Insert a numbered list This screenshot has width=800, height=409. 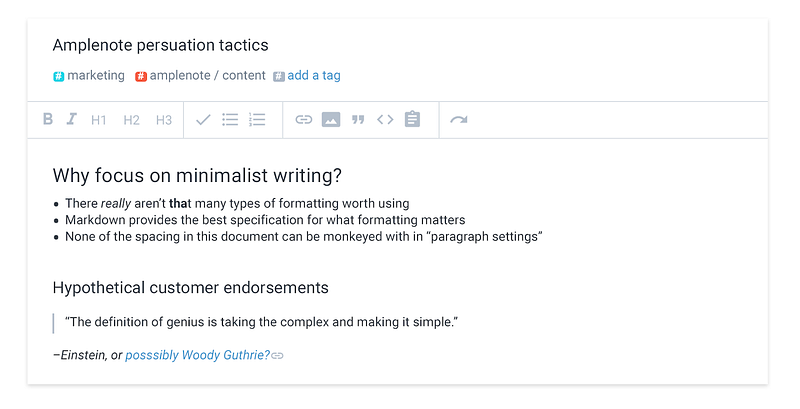click(x=257, y=120)
